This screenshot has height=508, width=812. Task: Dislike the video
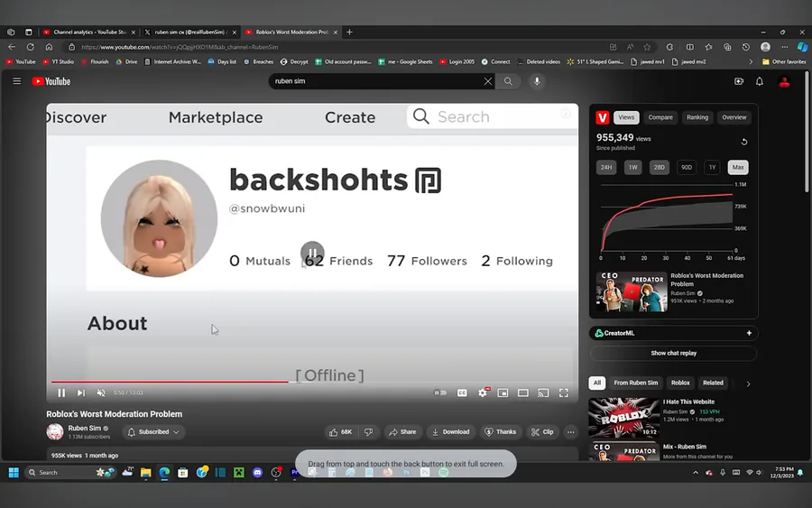point(369,432)
